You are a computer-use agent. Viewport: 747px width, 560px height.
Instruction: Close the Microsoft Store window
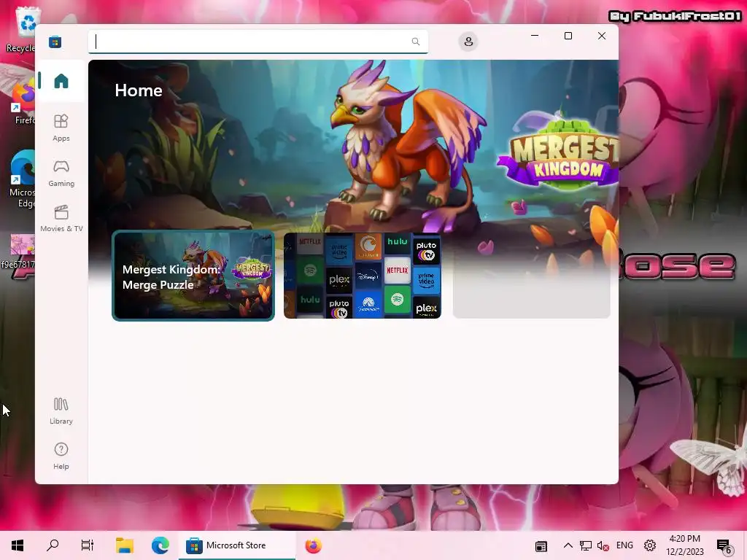pos(602,36)
